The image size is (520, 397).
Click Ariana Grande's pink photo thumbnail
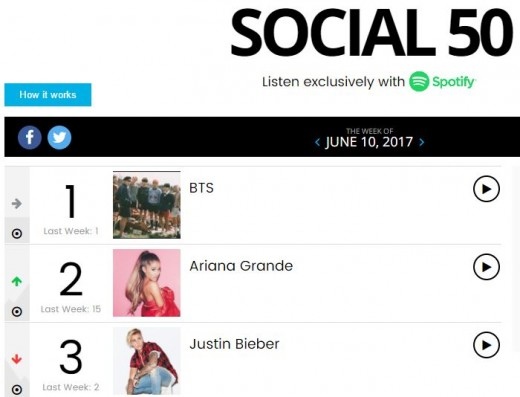click(147, 283)
